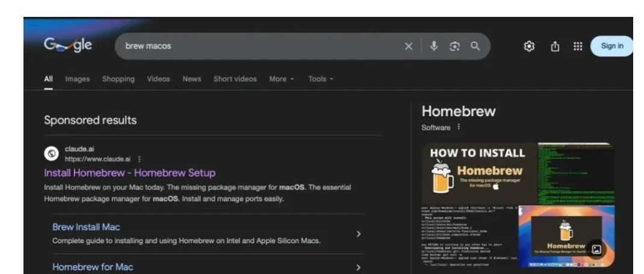The width and height of the screenshot is (644, 274).
Task: Expand chevron on Brew Install Mac row
Action: click(359, 234)
